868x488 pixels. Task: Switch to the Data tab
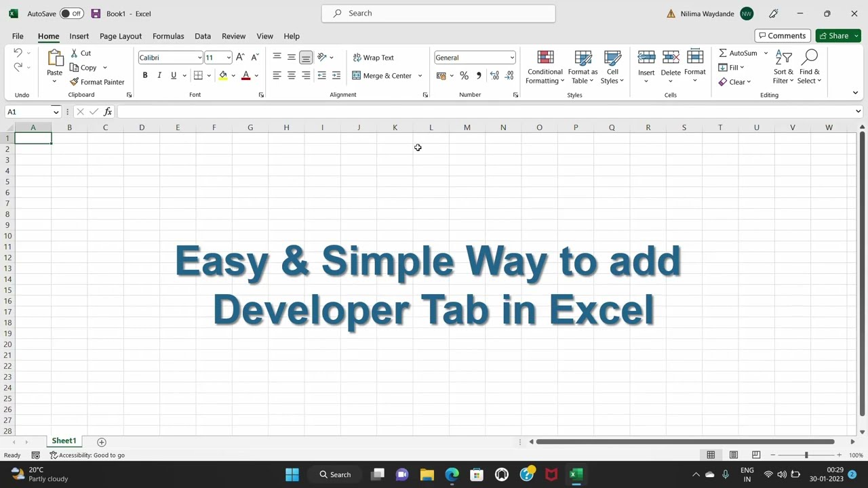203,36
